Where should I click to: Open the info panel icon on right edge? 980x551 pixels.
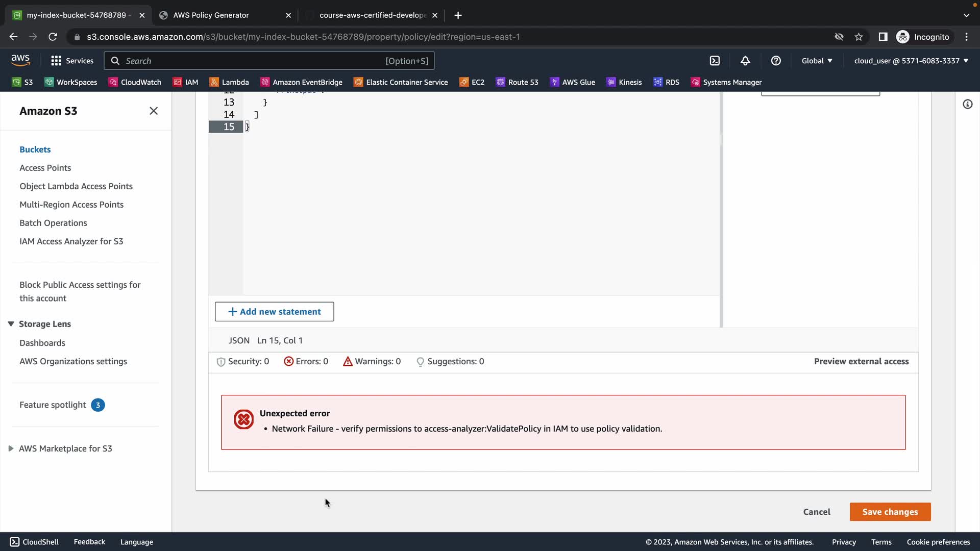[967, 105]
